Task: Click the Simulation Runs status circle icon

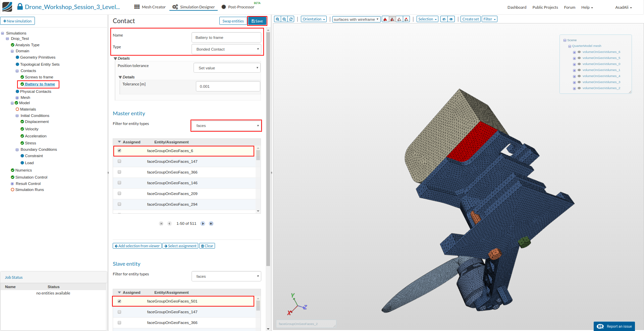Action: tap(12, 190)
